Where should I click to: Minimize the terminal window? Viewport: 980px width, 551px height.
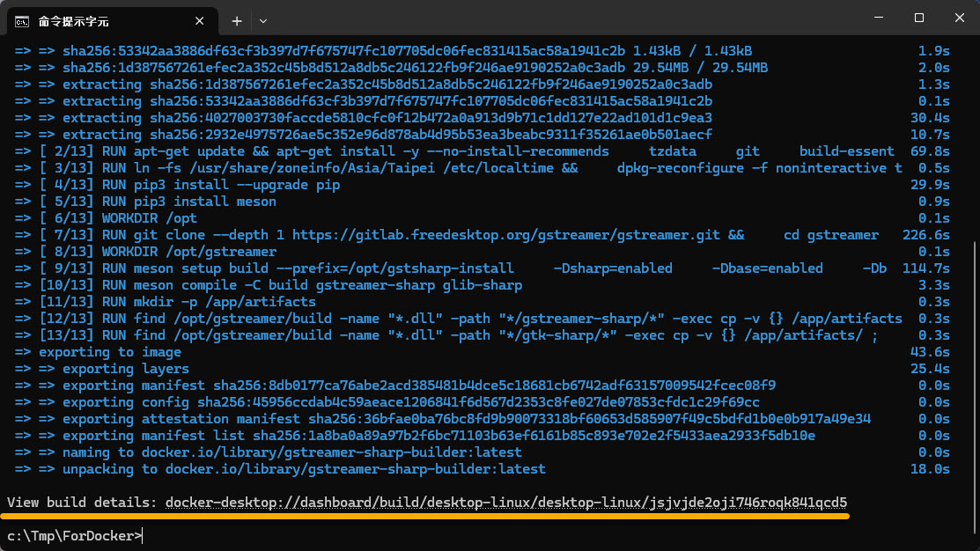coord(876,18)
